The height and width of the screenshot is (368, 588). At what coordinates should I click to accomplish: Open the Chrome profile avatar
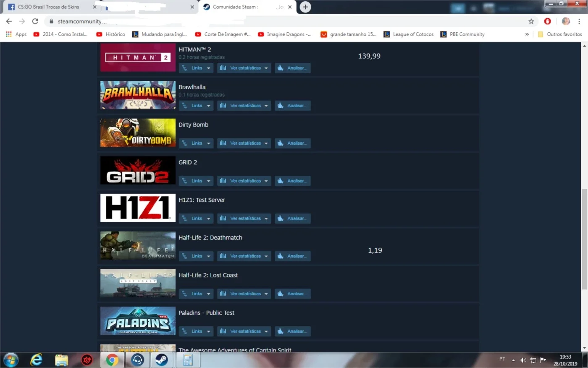coord(566,21)
